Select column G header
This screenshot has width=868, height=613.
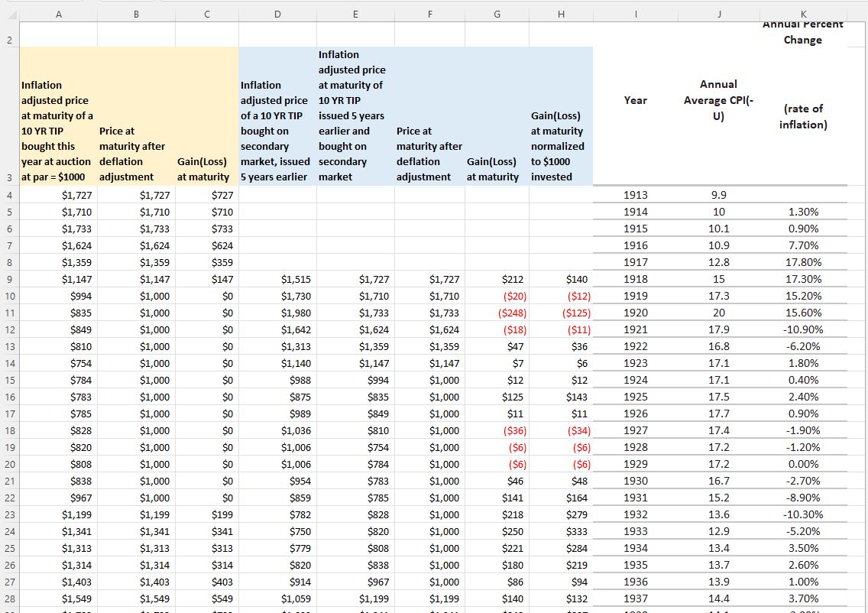pos(497,15)
